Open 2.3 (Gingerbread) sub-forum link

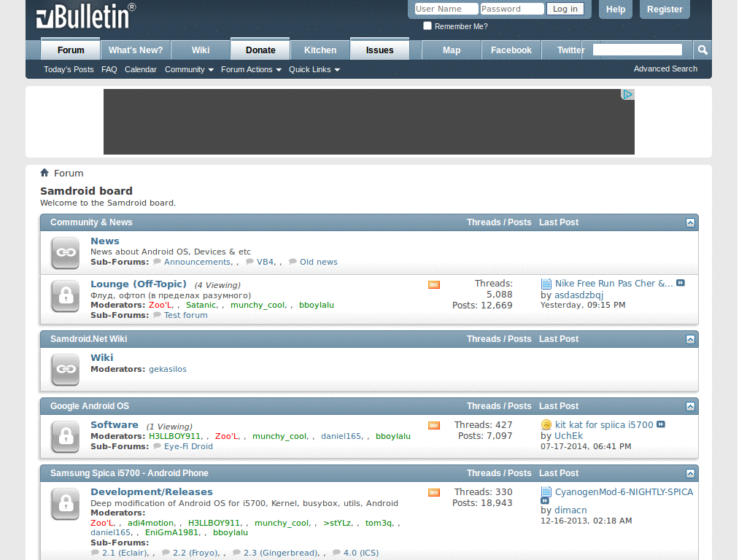coord(281,553)
